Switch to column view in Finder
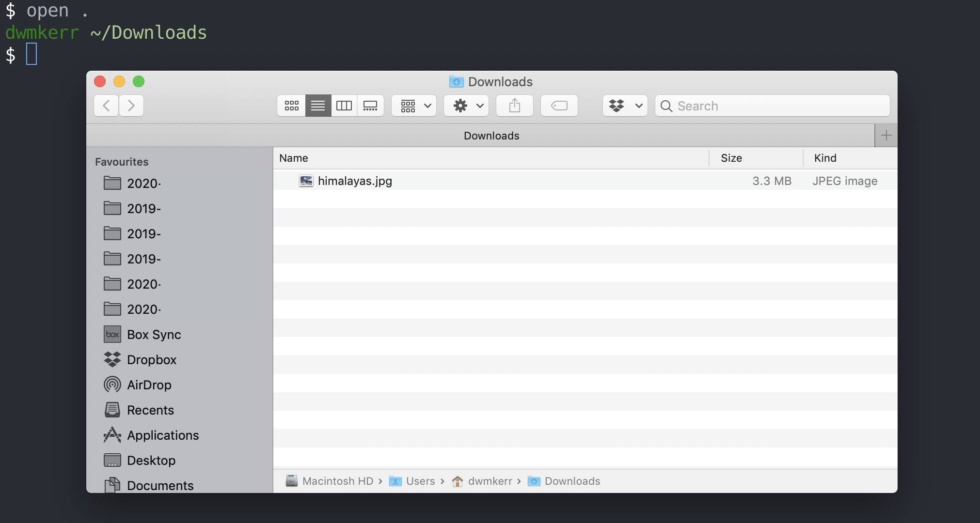Screen dimensions: 980x523 click(344, 106)
